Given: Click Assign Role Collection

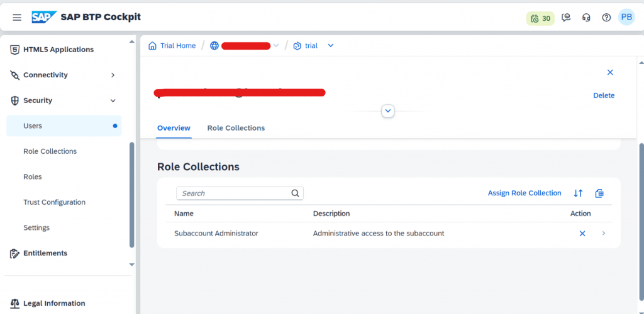Looking at the screenshot, I should (x=525, y=193).
